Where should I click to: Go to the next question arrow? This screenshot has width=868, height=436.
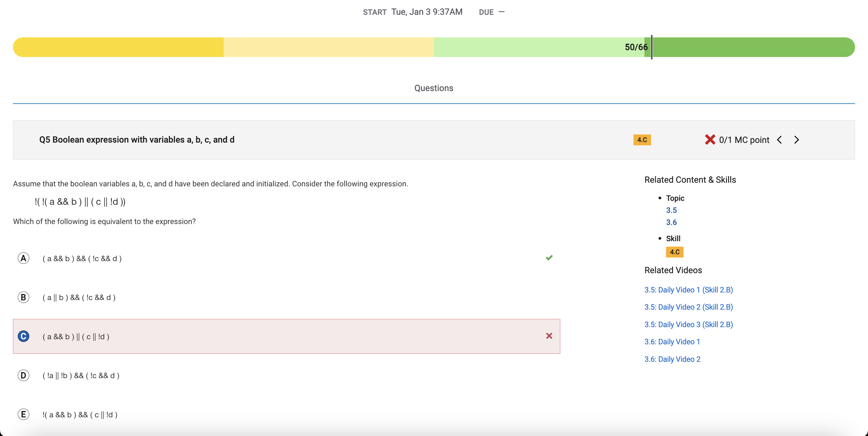(x=797, y=140)
